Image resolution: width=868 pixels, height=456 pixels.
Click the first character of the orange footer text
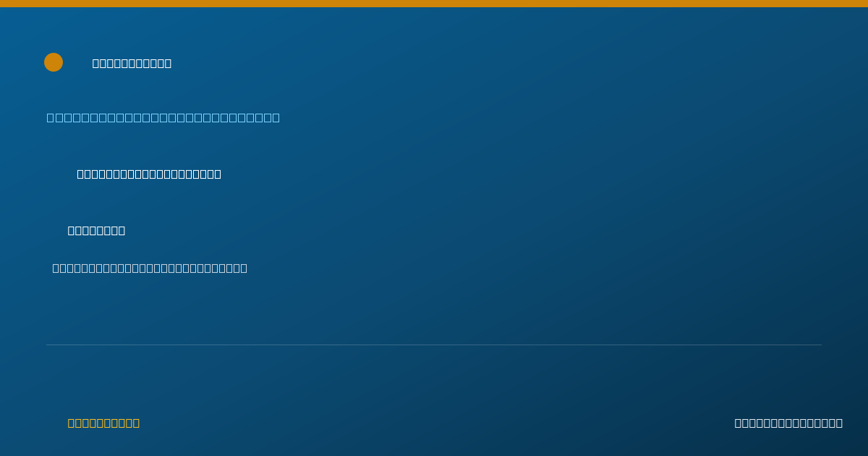click(x=72, y=423)
